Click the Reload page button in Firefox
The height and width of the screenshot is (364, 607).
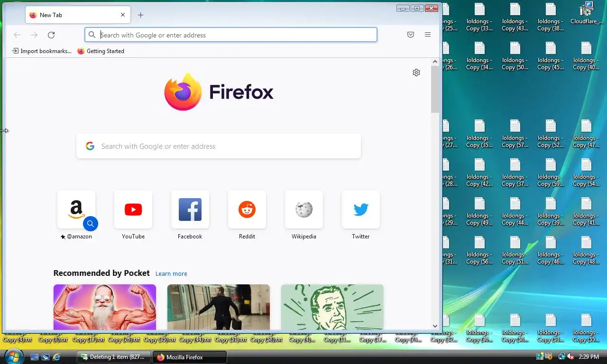click(x=51, y=35)
